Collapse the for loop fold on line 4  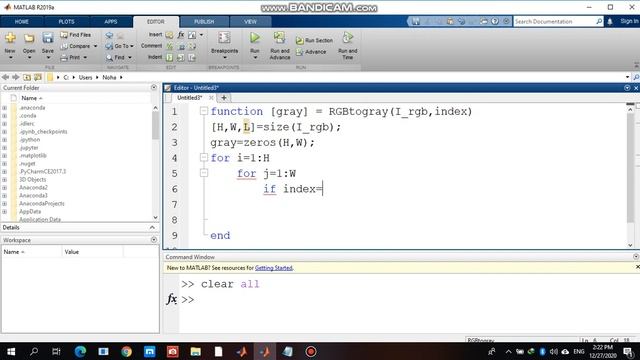click(204, 158)
